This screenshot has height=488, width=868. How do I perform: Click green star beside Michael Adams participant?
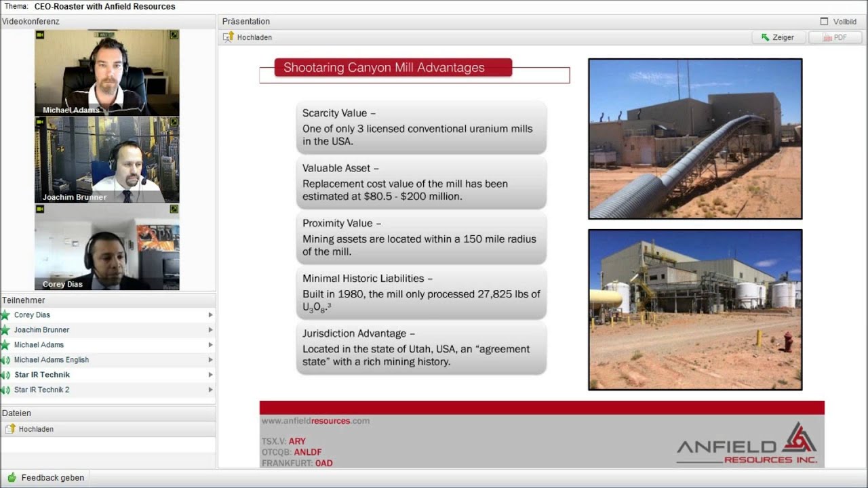[x=5, y=345]
